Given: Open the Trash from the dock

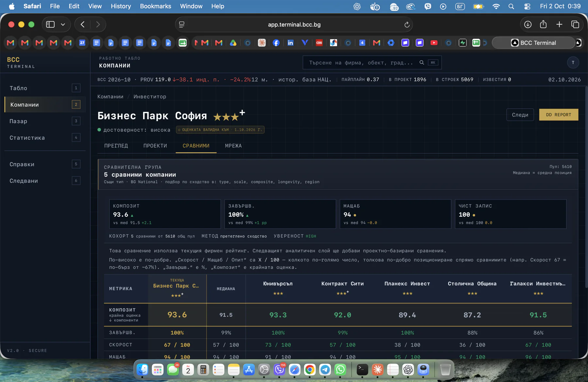Looking at the screenshot, I should coord(445,370).
